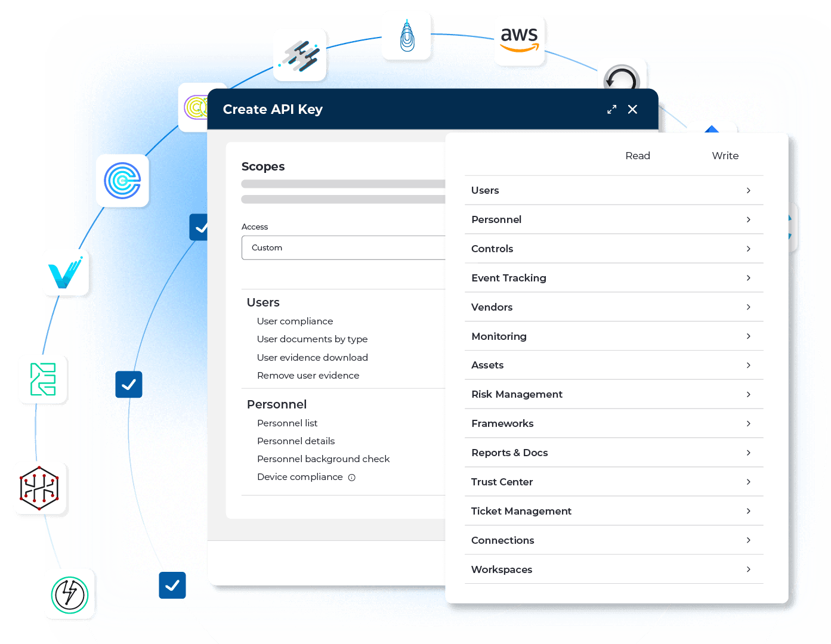This screenshot has height=644, width=831.
Task: Click the expand dialog arrows icon
Action: [611, 110]
